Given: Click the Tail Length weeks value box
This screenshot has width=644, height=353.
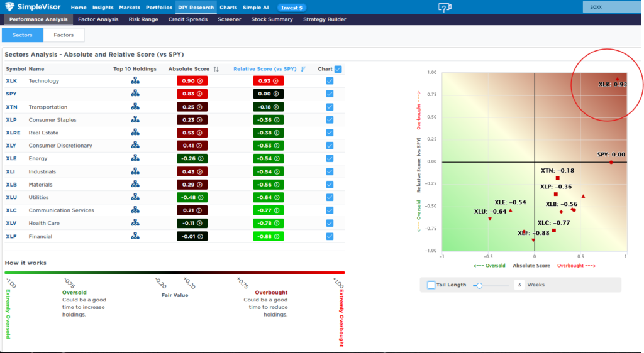Looking at the screenshot, I should point(519,285).
